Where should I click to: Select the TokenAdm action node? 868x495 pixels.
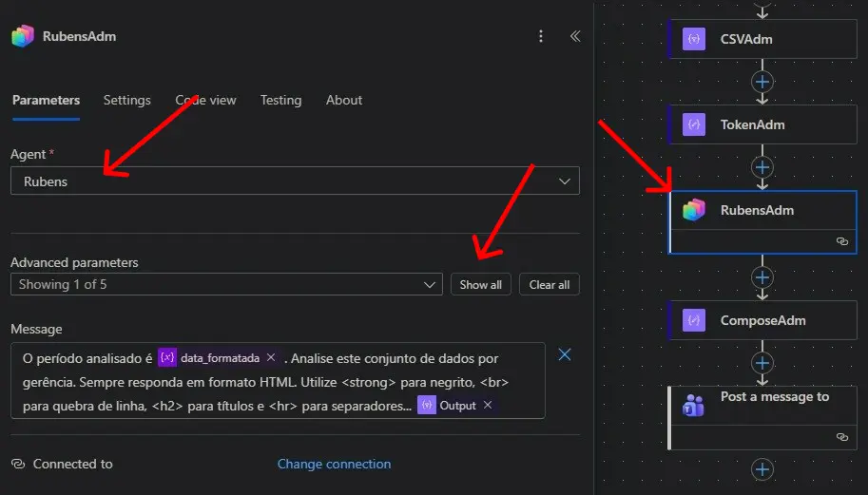point(762,124)
